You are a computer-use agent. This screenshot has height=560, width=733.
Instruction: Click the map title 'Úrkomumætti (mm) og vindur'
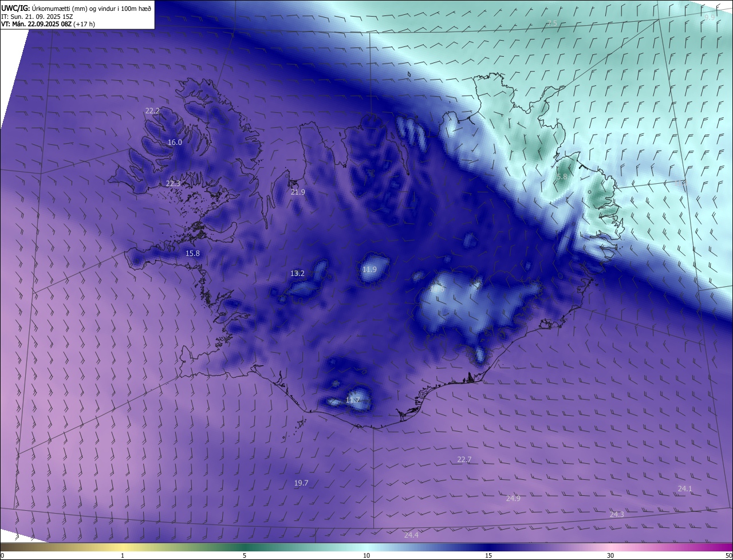(73, 8)
